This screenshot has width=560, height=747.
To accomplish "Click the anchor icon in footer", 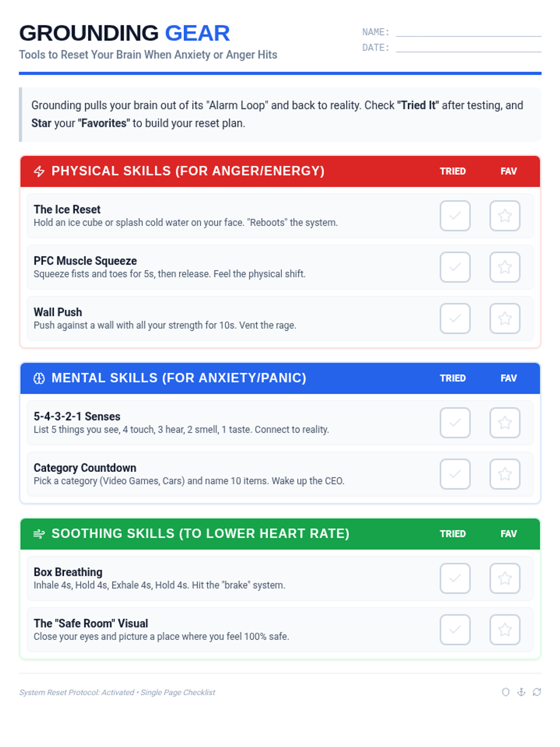I will tap(521, 692).
